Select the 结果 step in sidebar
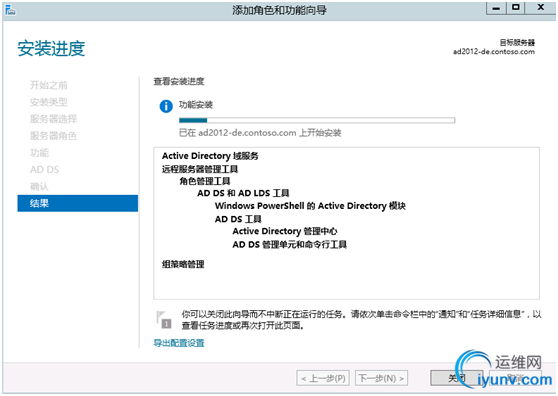Image resolution: width=558 pixels, height=396 pixels. coord(78,203)
